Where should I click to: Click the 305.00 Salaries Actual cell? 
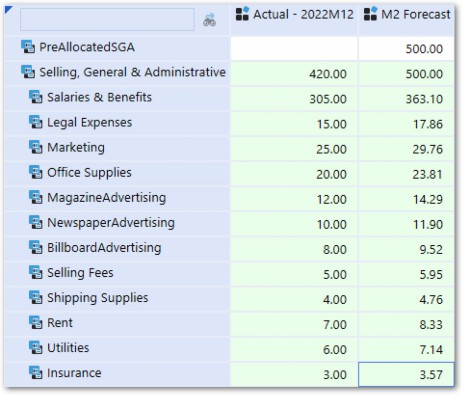coord(294,99)
